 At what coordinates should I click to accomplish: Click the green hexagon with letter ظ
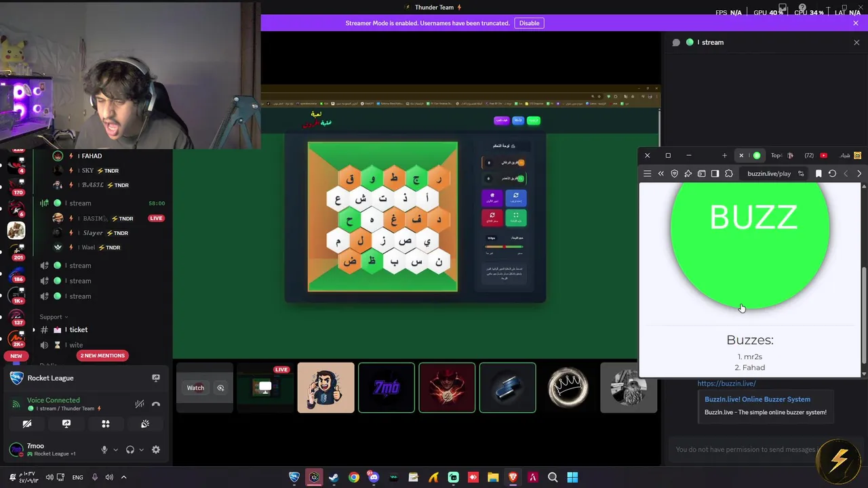372,260
